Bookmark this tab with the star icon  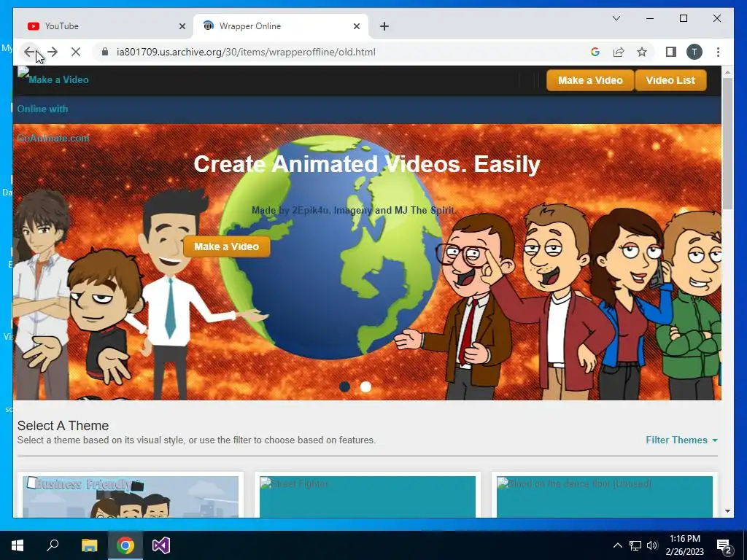pyautogui.click(x=642, y=52)
